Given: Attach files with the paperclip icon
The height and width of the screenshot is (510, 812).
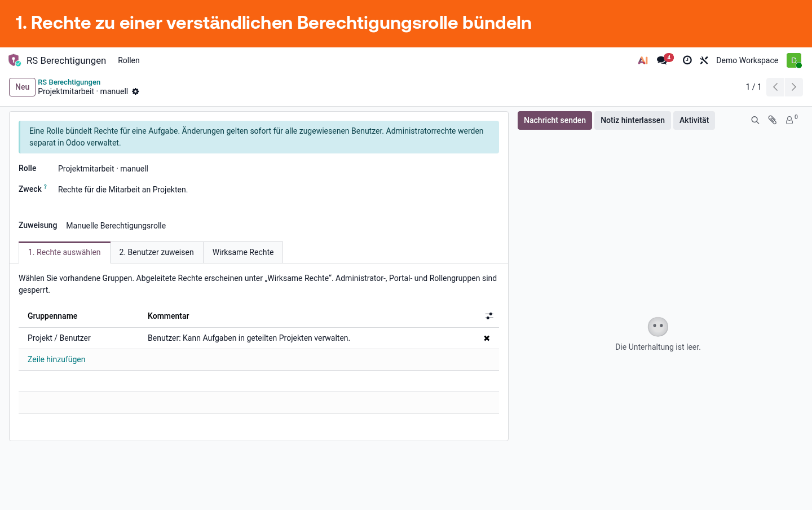Looking at the screenshot, I should 773,120.
